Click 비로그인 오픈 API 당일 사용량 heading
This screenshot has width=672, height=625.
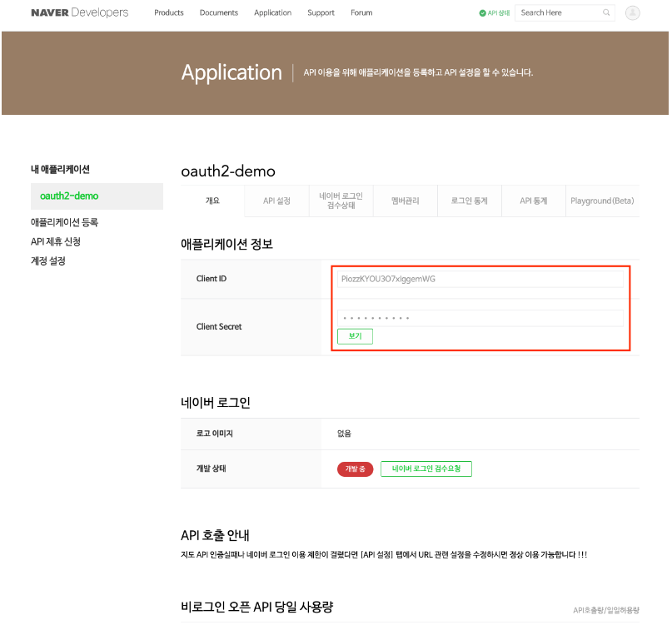pyautogui.click(x=257, y=607)
